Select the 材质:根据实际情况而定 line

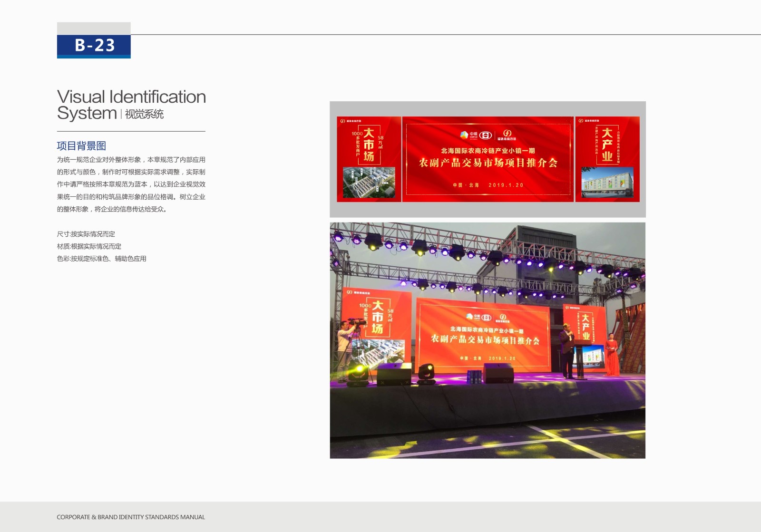pyautogui.click(x=89, y=246)
